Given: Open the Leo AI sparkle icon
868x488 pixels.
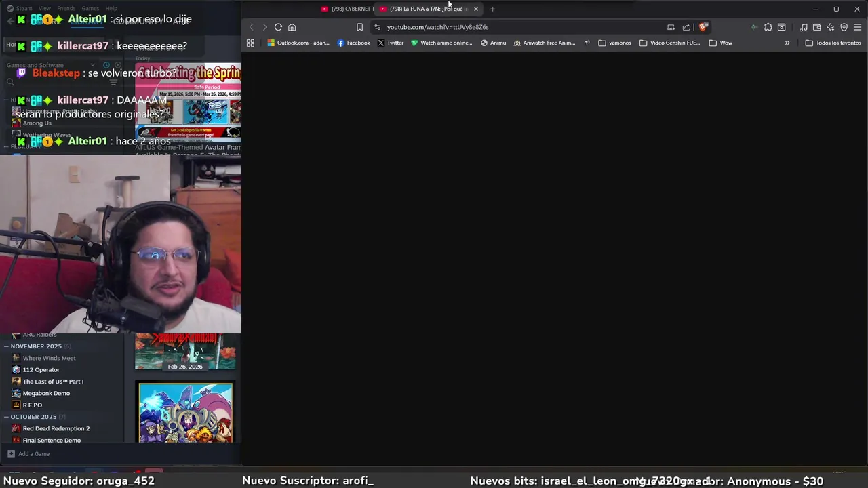Looking at the screenshot, I should tap(830, 27).
